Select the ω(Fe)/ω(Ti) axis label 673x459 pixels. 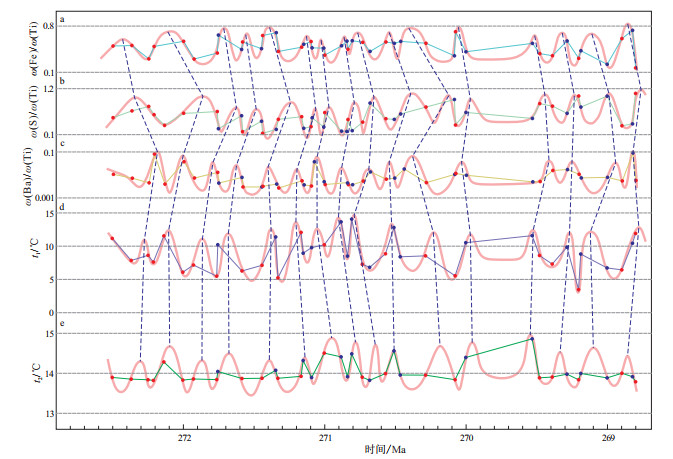click(x=33, y=48)
